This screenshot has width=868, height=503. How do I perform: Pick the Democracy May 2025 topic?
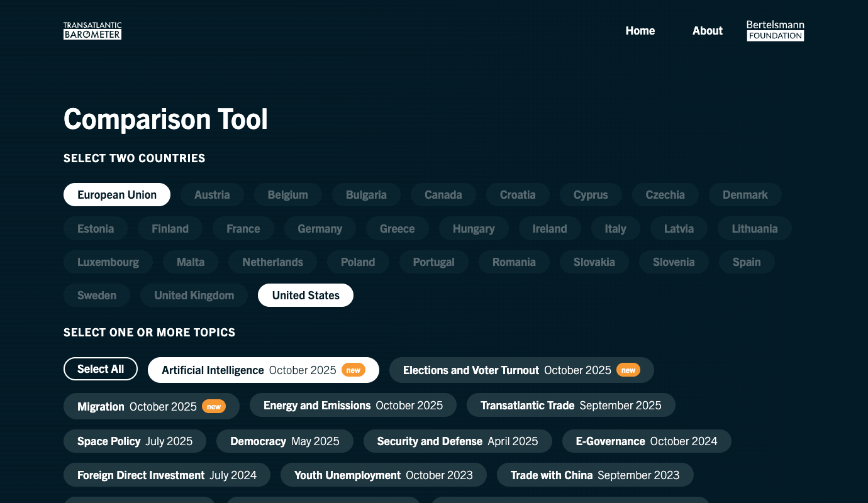coord(284,441)
